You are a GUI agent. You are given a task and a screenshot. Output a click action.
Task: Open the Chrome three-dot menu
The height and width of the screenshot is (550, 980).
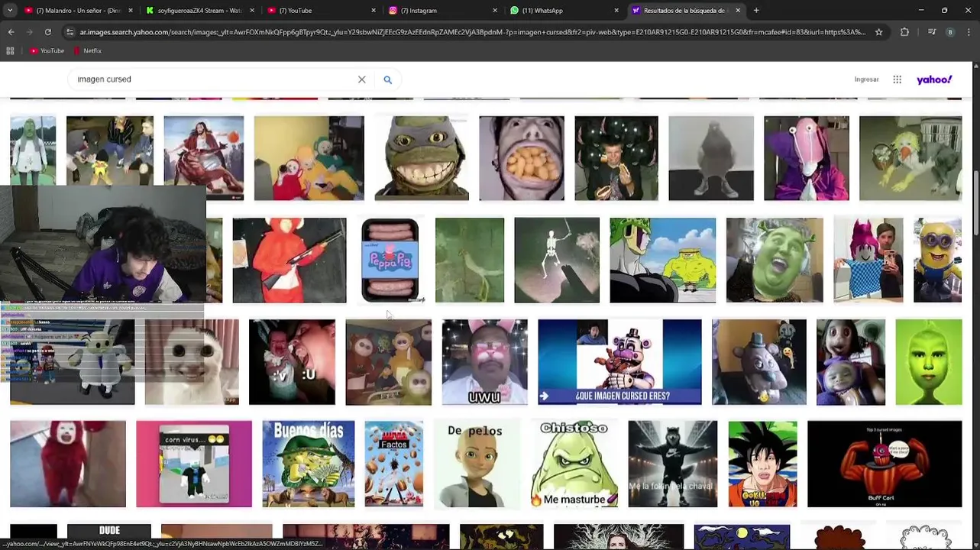[969, 32]
